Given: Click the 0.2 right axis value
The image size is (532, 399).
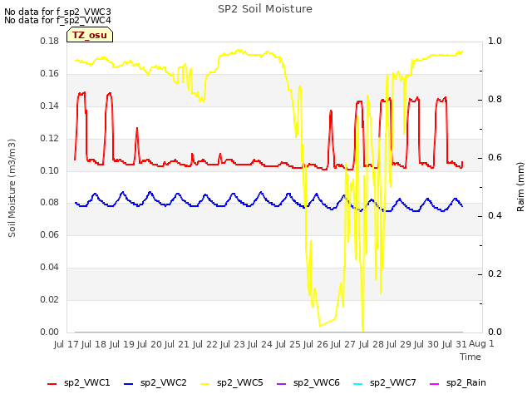Looking at the screenshot, I should coord(495,273).
